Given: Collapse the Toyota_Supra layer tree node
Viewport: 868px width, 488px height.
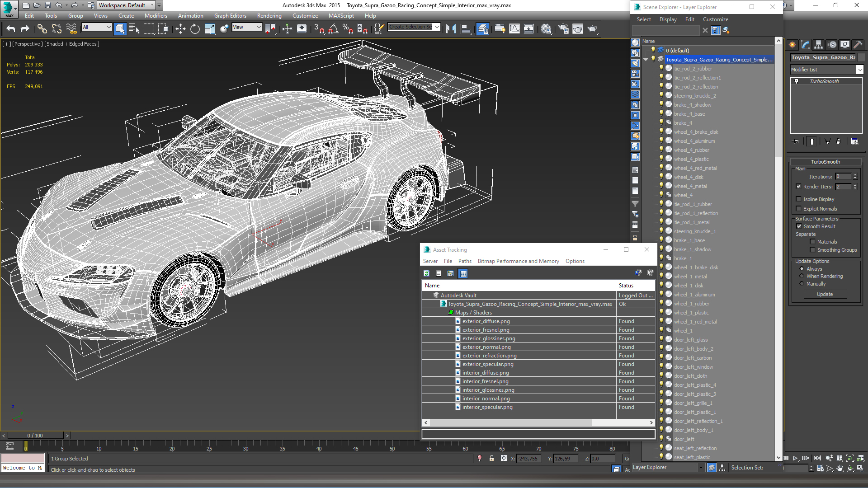Looking at the screenshot, I should click(x=646, y=60).
